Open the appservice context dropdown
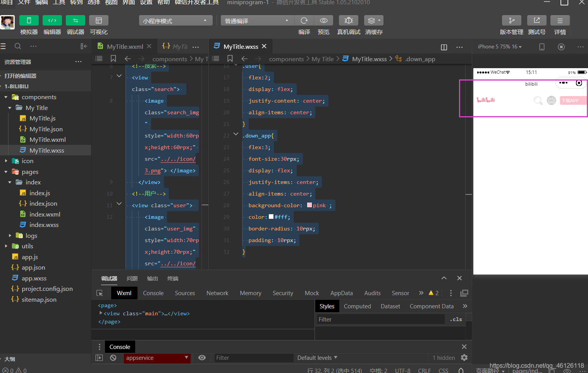Image resolution: width=588 pixels, height=373 pixels. 157,358
